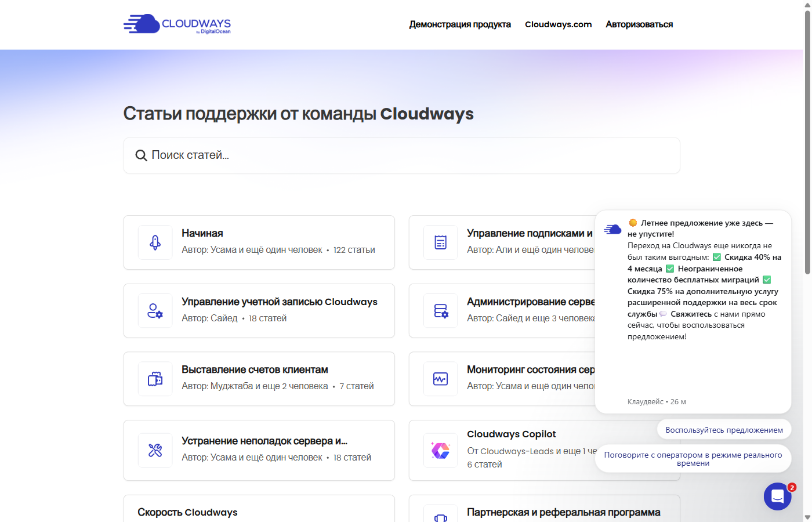Click the wrench tools icon for Устранение неполадок

click(x=155, y=450)
